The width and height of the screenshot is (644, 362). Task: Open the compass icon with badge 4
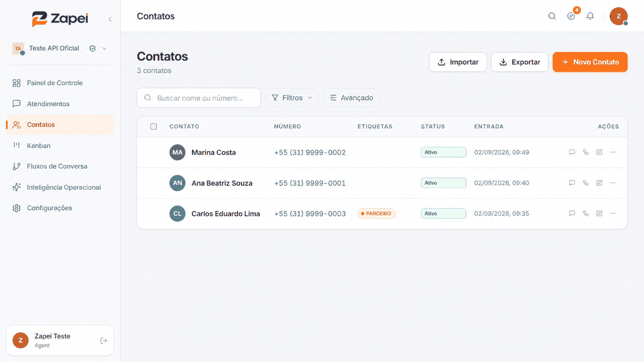click(571, 16)
